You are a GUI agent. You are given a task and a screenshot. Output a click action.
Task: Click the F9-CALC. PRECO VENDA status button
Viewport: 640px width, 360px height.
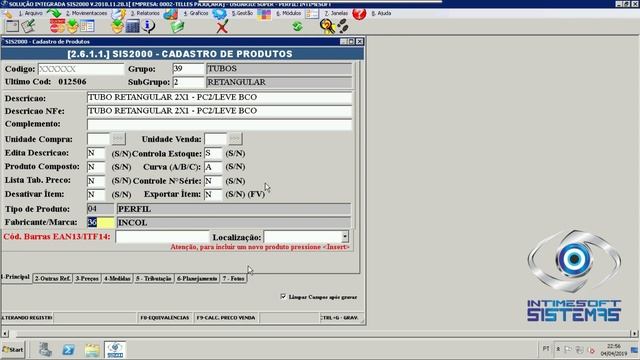point(226,318)
